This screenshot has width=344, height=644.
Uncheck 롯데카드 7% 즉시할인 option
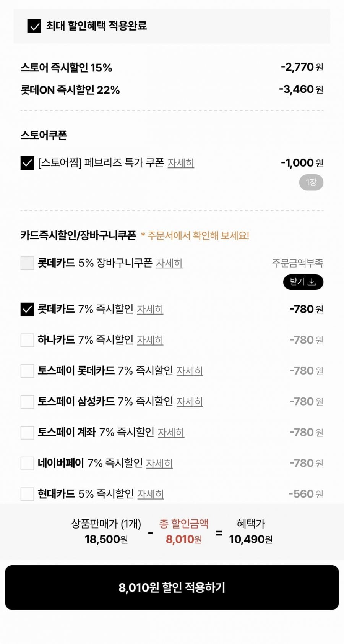click(x=28, y=309)
